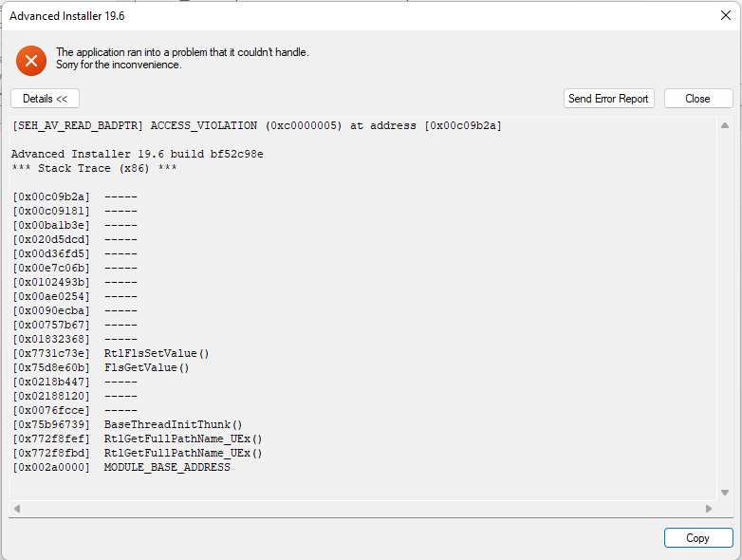This screenshot has width=742, height=560.
Task: Close the Advanced Installer dialog window
Action: pyautogui.click(x=726, y=15)
